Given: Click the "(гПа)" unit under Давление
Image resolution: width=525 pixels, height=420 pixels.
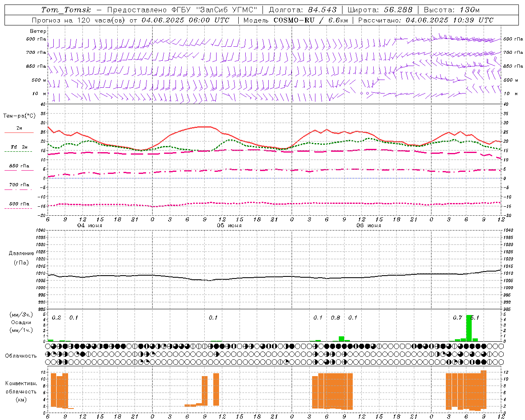Looking at the screenshot, I should 21,263.
